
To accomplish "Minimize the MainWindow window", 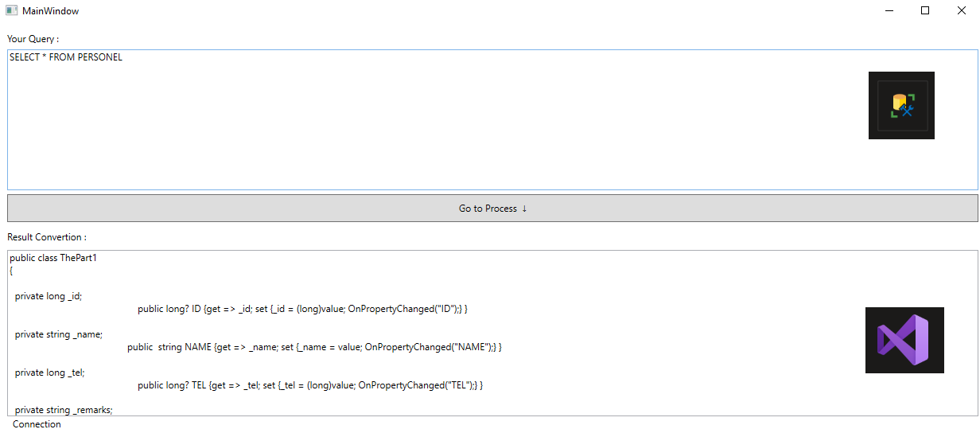I will pos(889,11).
